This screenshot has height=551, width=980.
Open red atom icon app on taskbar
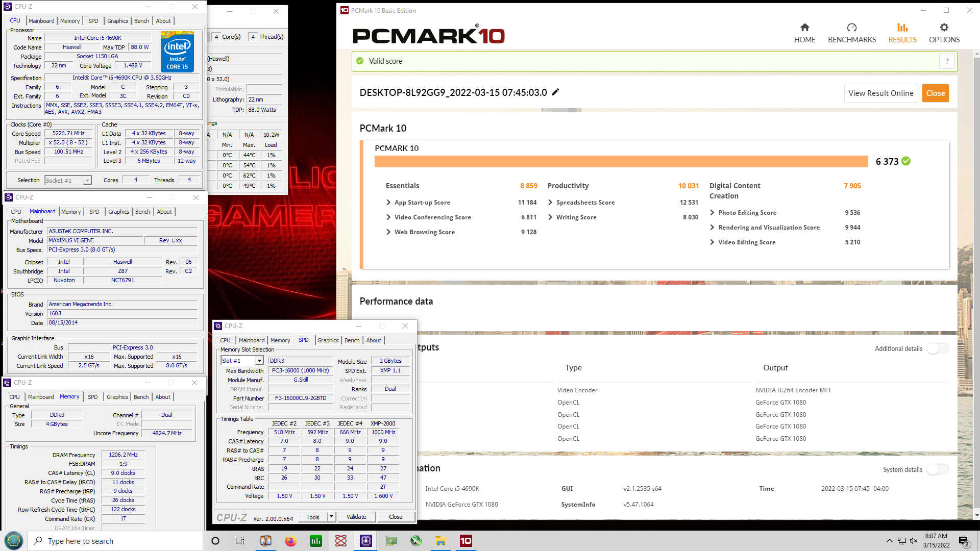click(x=341, y=541)
